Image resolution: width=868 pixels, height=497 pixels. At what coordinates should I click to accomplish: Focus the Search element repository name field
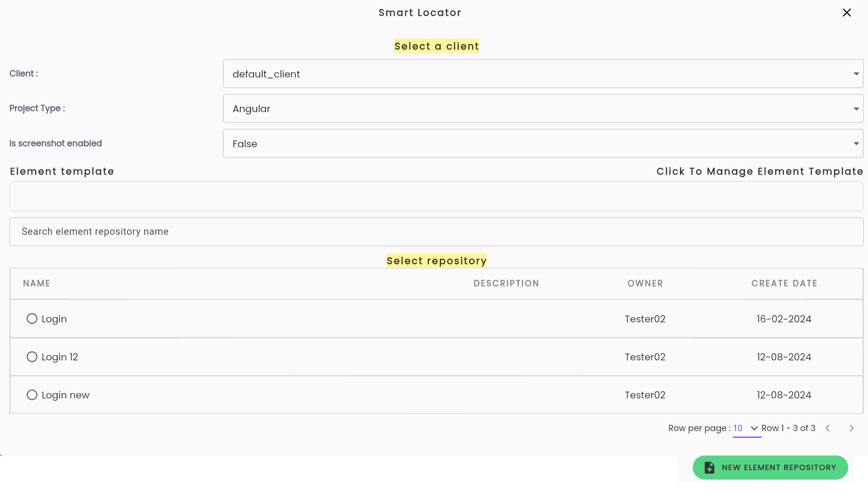point(436,232)
